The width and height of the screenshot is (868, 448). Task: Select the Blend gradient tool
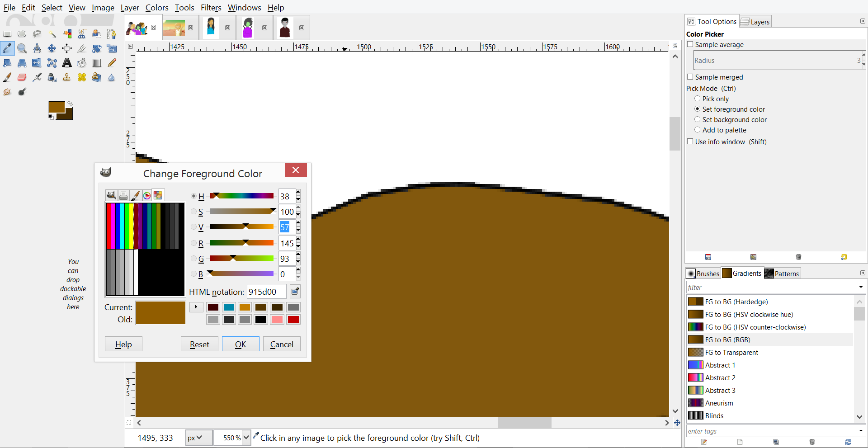97,63
